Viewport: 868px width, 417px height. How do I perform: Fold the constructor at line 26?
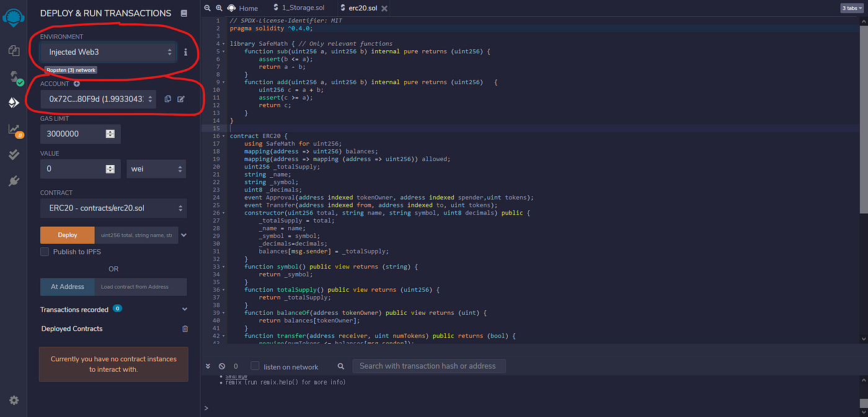(x=224, y=213)
